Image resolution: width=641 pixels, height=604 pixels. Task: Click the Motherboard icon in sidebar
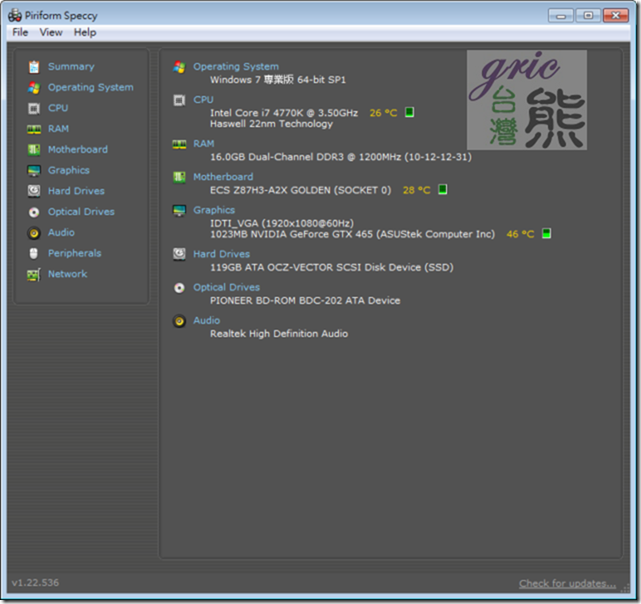click(x=34, y=150)
